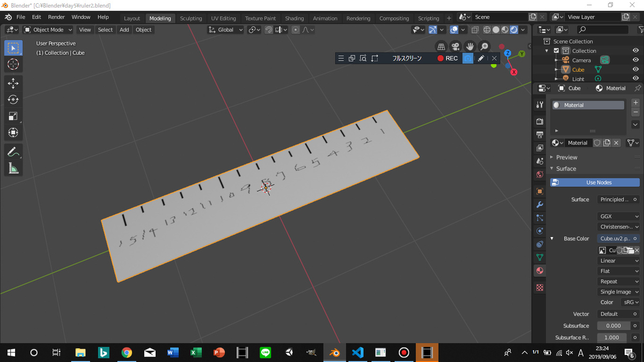Hide the Camera object in viewport
Image resolution: width=644 pixels, height=362 pixels.
click(635, 60)
